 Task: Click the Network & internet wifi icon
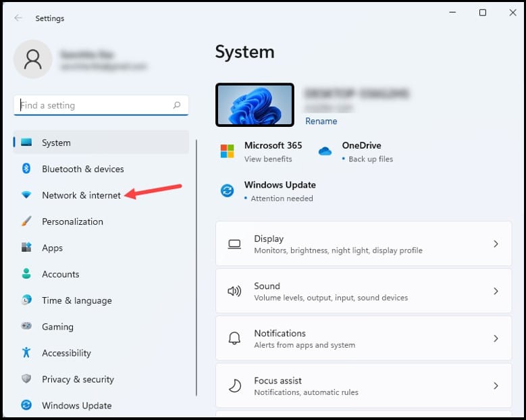pos(26,195)
